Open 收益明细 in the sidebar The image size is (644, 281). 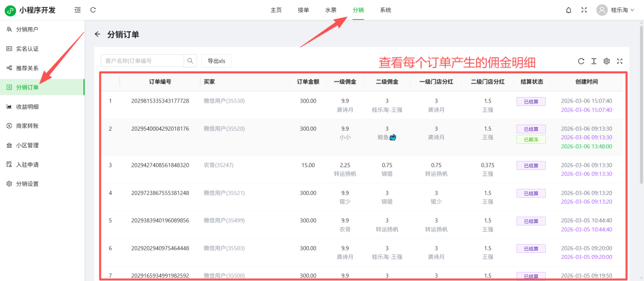pos(27,107)
